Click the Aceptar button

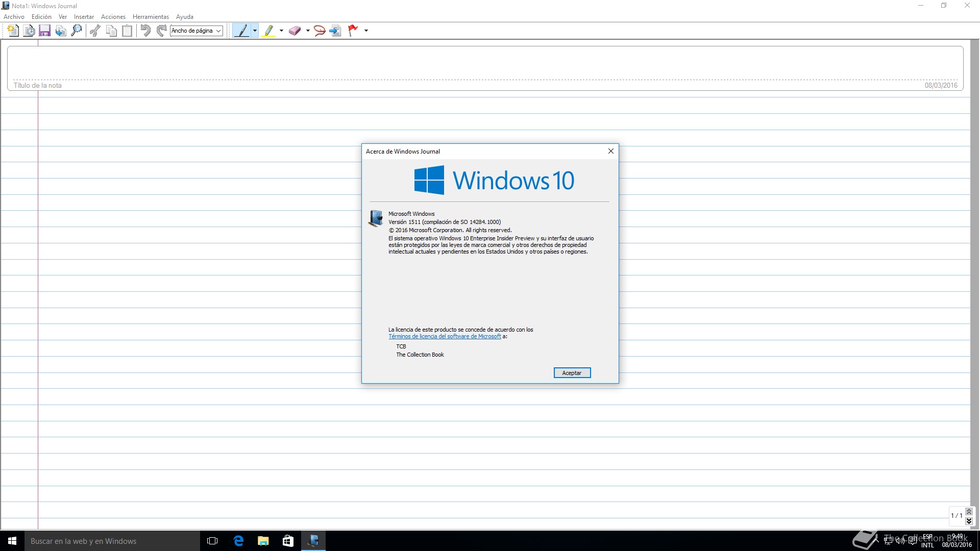click(572, 373)
